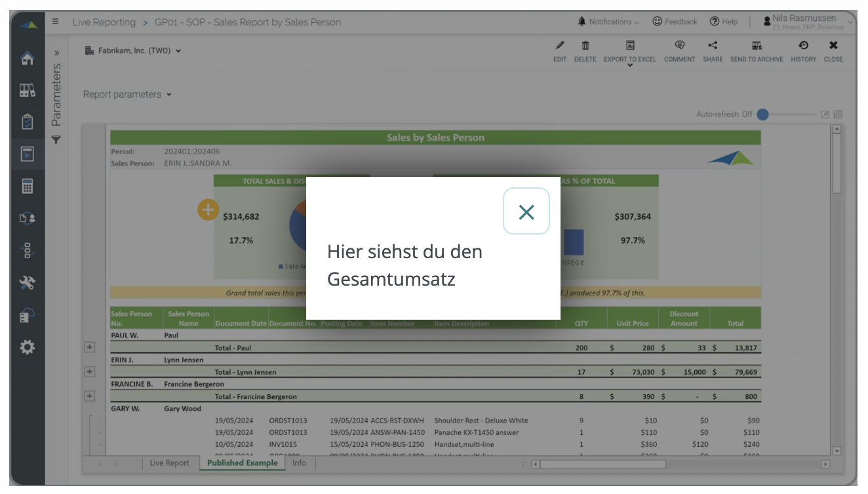The image size is (868, 494).
Task: Click 'Panache KX-T1450 answer' cell
Action: click(476, 432)
